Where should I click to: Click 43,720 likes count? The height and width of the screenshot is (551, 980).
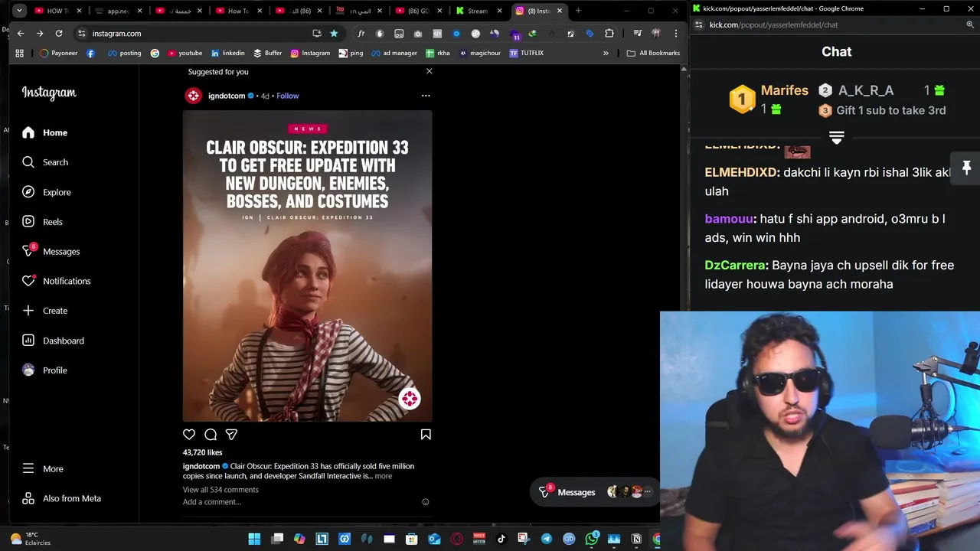tap(202, 452)
